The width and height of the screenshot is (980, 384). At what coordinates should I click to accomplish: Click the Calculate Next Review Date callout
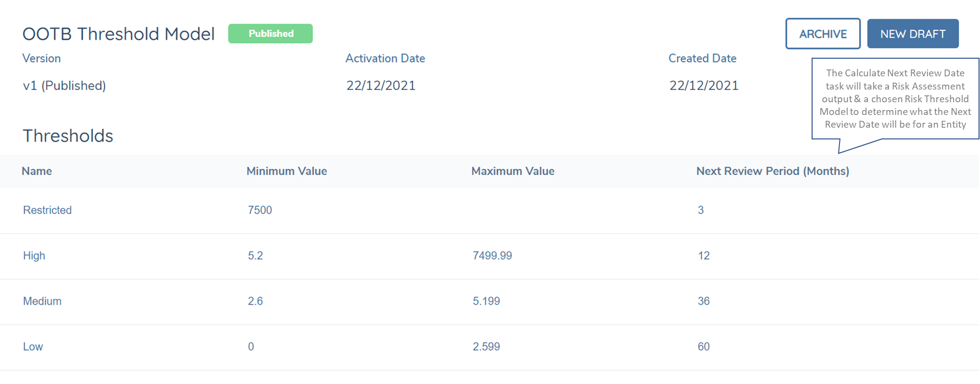pos(895,99)
